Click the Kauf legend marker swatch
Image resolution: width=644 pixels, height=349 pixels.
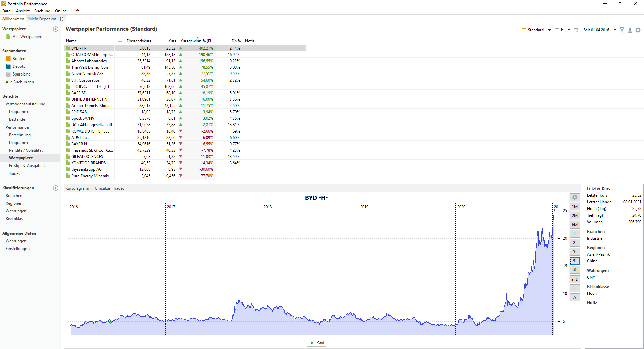[x=312, y=343]
